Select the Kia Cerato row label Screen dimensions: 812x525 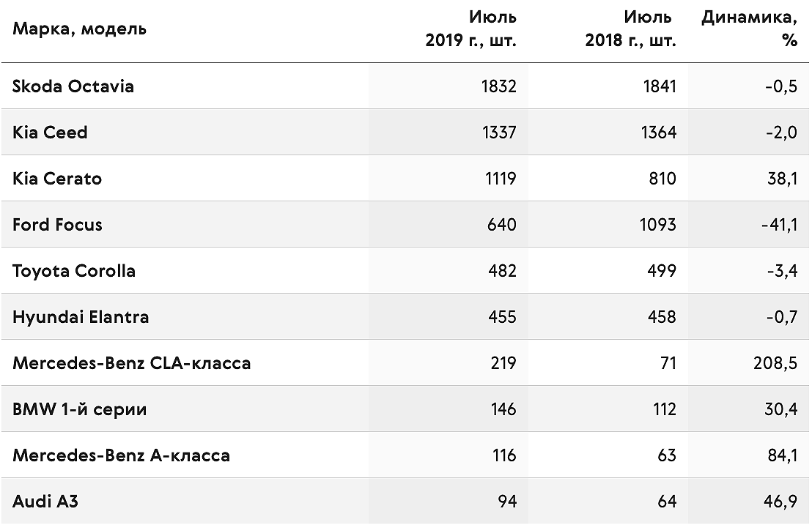coord(57,179)
